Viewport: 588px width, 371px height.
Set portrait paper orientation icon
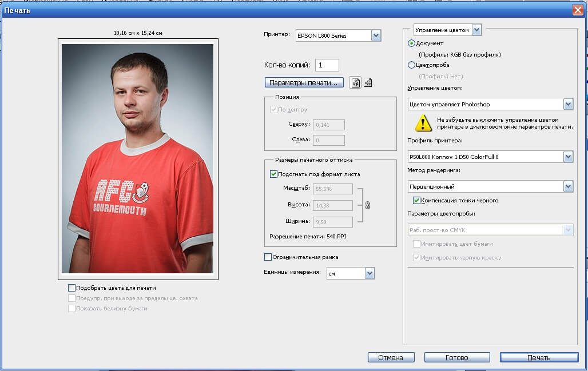tap(355, 82)
